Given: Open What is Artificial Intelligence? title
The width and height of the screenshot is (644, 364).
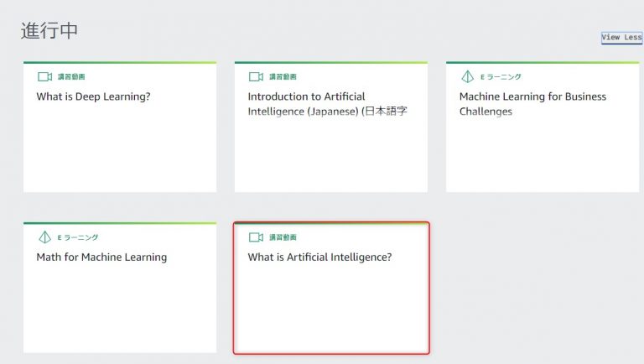Looking at the screenshot, I should point(319,257).
